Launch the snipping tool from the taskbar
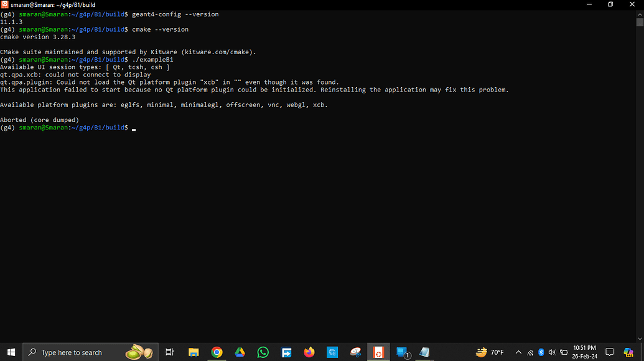The height and width of the screenshot is (361, 644). click(355, 352)
